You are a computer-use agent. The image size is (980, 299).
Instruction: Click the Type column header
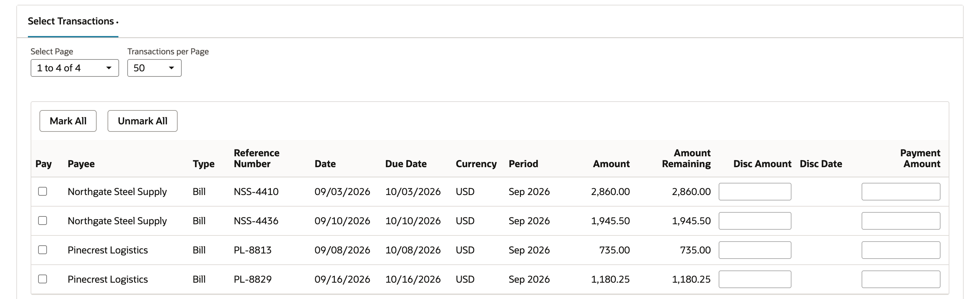coord(203,164)
